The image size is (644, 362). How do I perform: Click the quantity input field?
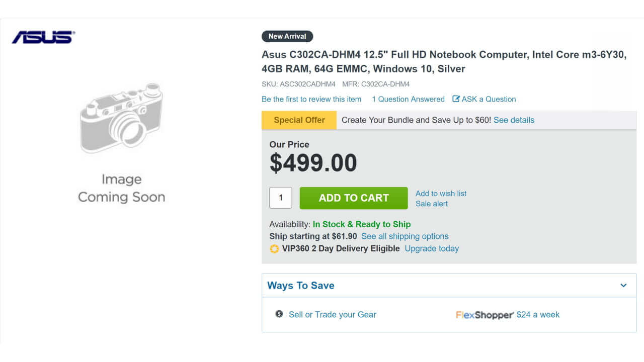point(281,198)
